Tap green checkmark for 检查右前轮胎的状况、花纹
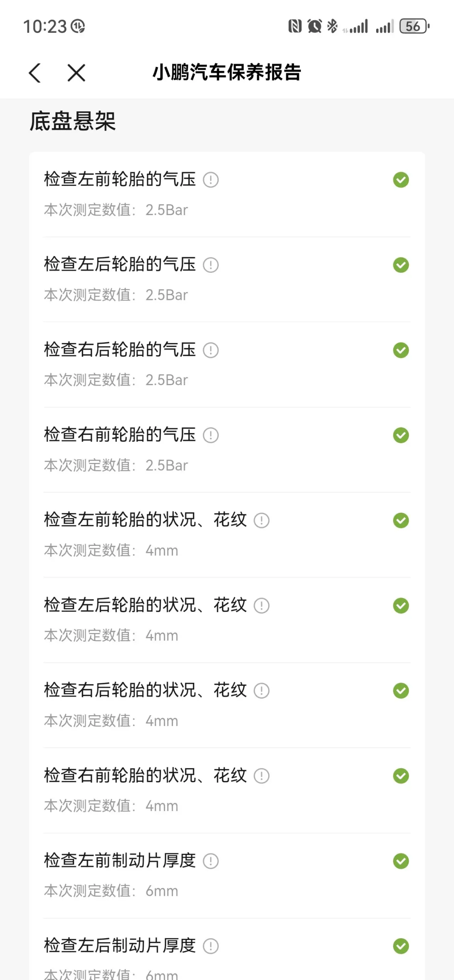This screenshot has height=980, width=454. tap(401, 776)
